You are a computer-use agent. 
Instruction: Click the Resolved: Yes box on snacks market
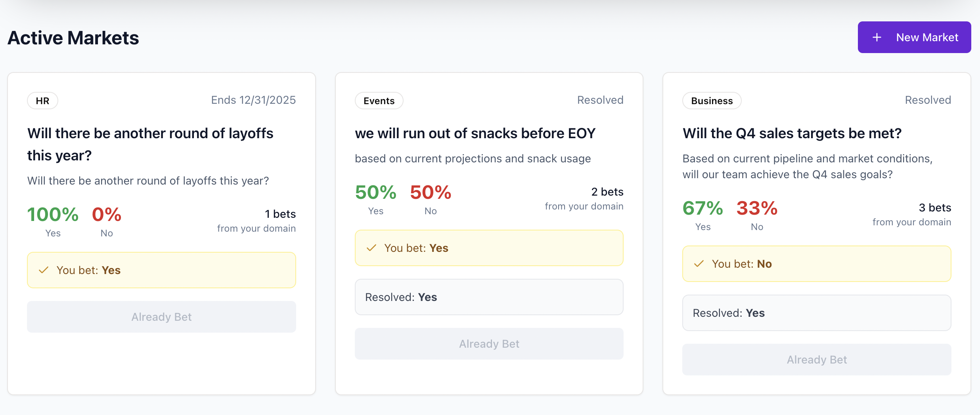(489, 297)
